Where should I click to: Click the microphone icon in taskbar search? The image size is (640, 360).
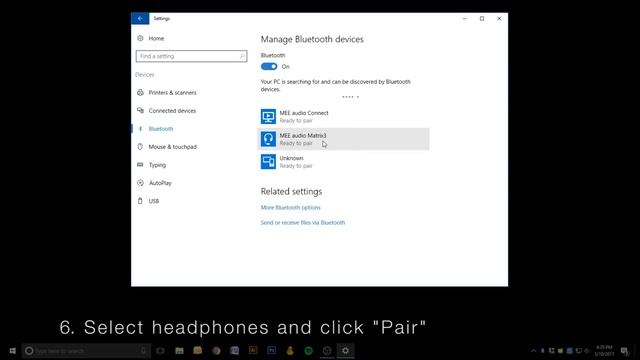coord(143,351)
